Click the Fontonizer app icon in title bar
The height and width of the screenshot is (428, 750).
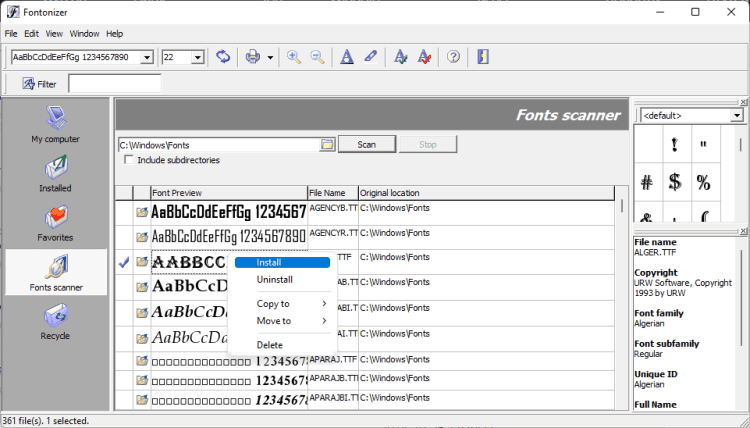[x=13, y=12]
